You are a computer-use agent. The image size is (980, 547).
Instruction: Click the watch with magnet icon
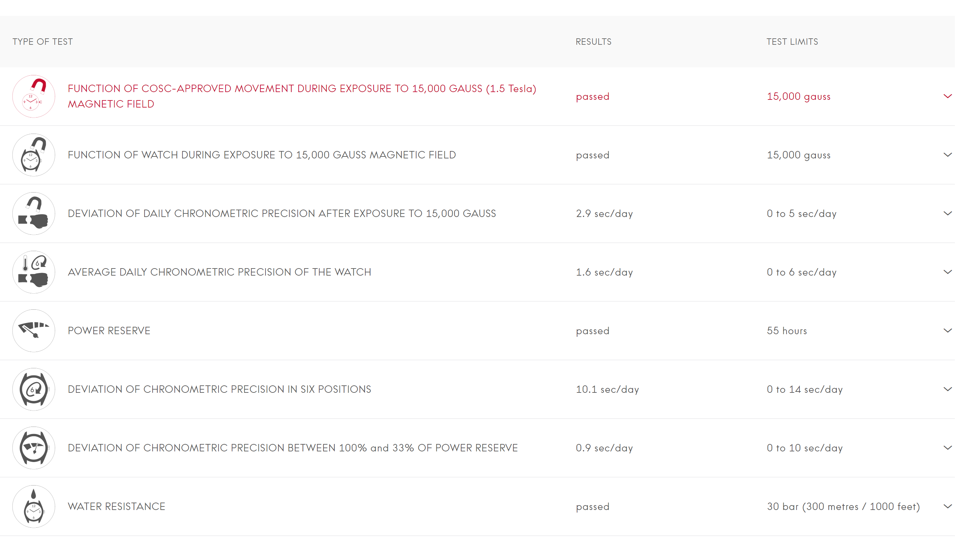33,155
